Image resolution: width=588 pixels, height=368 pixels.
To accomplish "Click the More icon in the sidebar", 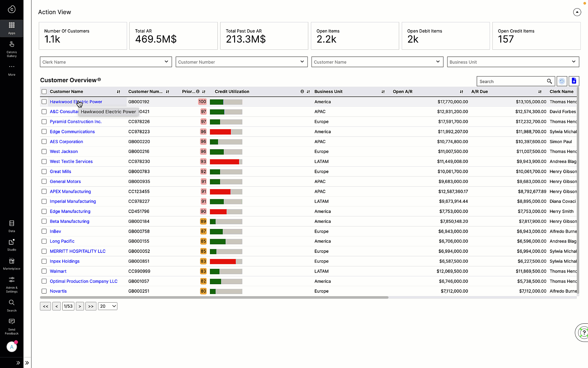I will (x=12, y=69).
